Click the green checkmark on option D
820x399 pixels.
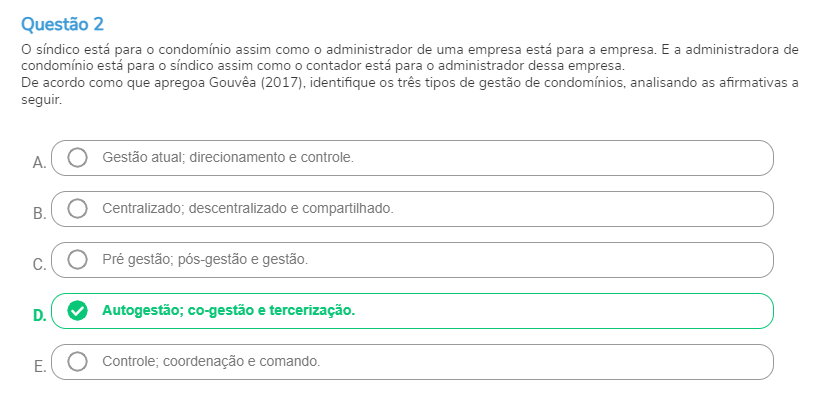point(77,311)
